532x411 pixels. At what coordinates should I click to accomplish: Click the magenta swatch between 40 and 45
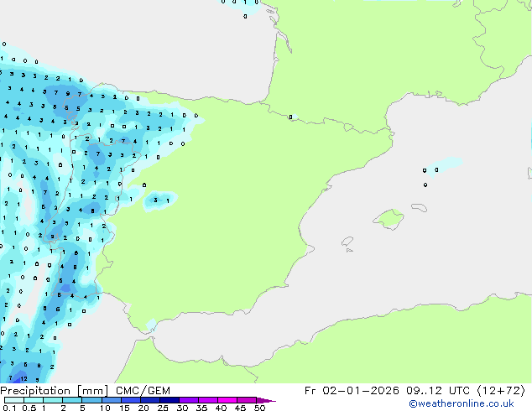point(227,400)
